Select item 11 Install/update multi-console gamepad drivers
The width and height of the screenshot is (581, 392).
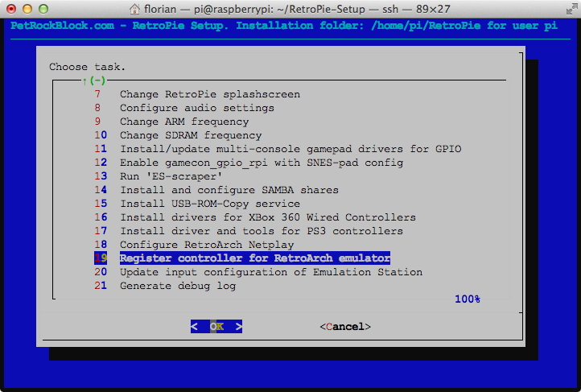278,149
